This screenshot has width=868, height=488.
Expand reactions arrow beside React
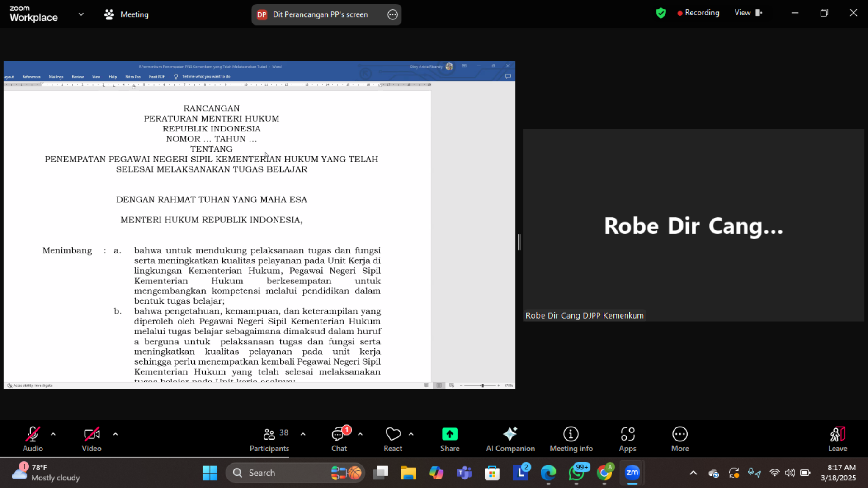(x=411, y=434)
